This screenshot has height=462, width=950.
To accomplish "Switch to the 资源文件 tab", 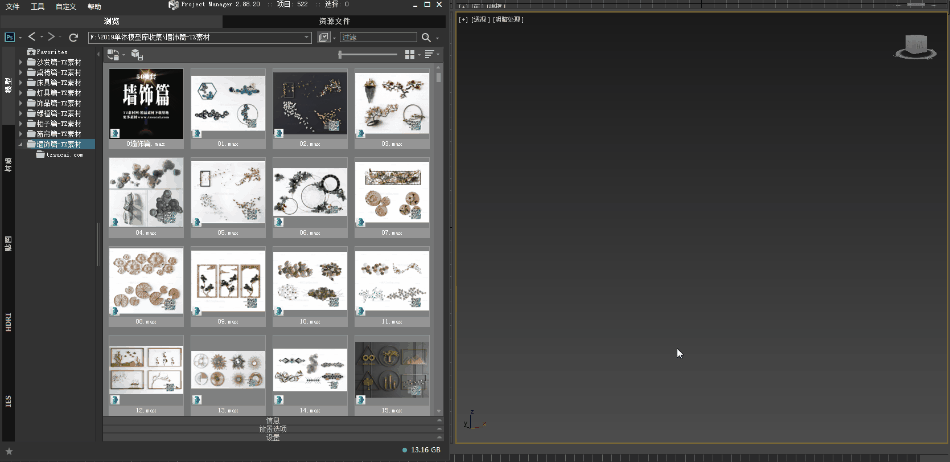I will click(333, 20).
